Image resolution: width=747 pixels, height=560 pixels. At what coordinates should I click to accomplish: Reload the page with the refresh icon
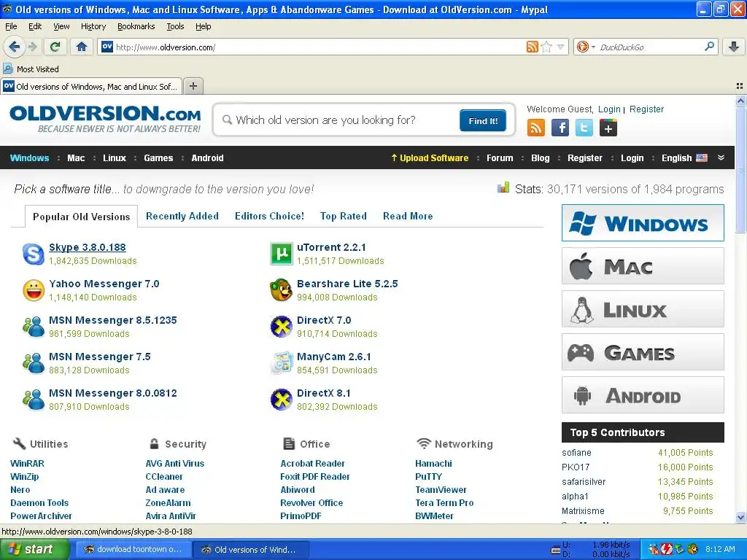click(x=55, y=47)
